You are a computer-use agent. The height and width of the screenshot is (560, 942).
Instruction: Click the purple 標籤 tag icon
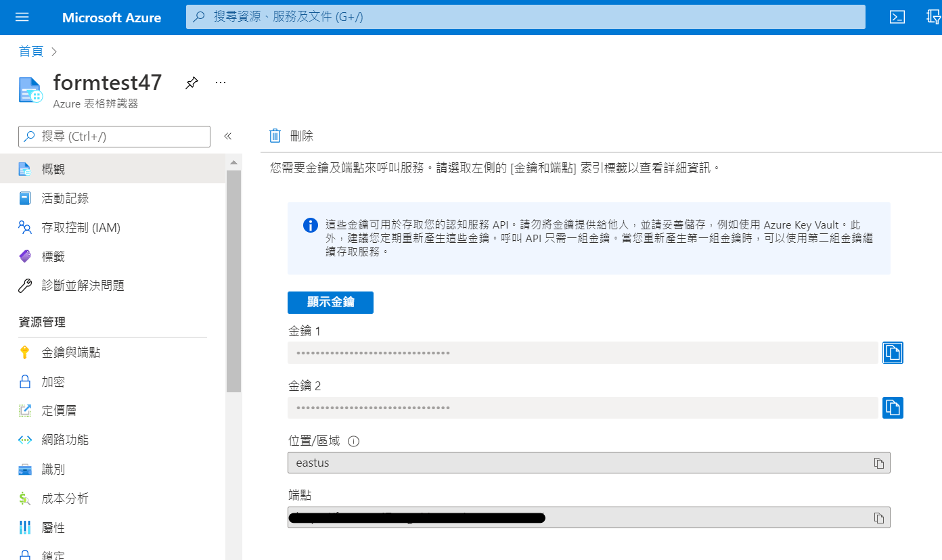[x=25, y=256]
